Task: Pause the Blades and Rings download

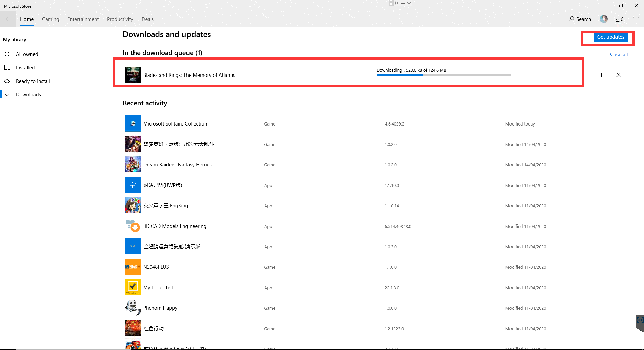Action: (x=602, y=75)
